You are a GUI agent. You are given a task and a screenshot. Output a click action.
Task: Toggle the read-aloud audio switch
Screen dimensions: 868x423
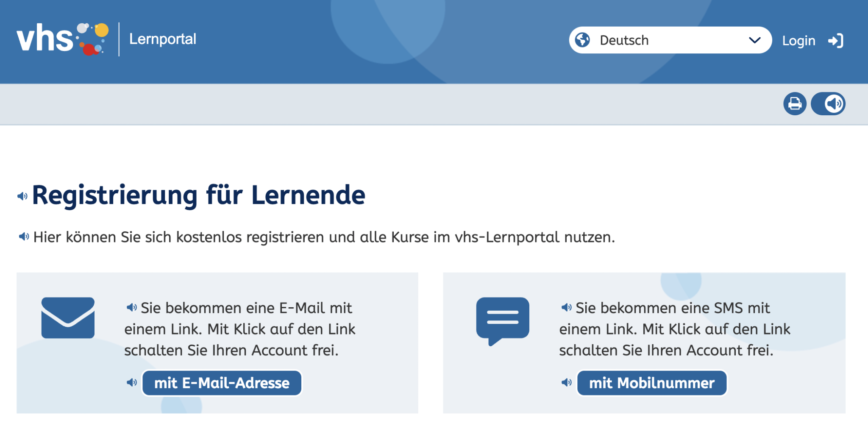coord(828,104)
